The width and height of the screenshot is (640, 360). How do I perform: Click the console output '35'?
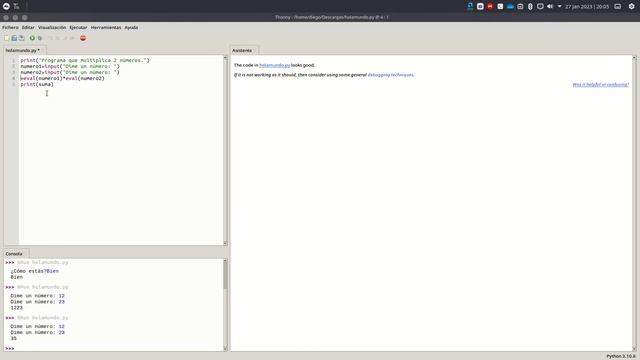(x=13, y=338)
